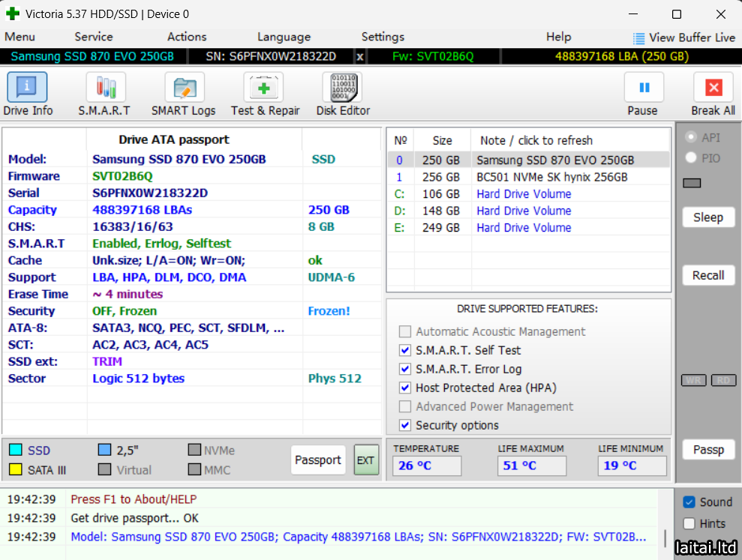Click the cyan SSD color indicator
Screen dimensions: 742x560
[x=15, y=451]
